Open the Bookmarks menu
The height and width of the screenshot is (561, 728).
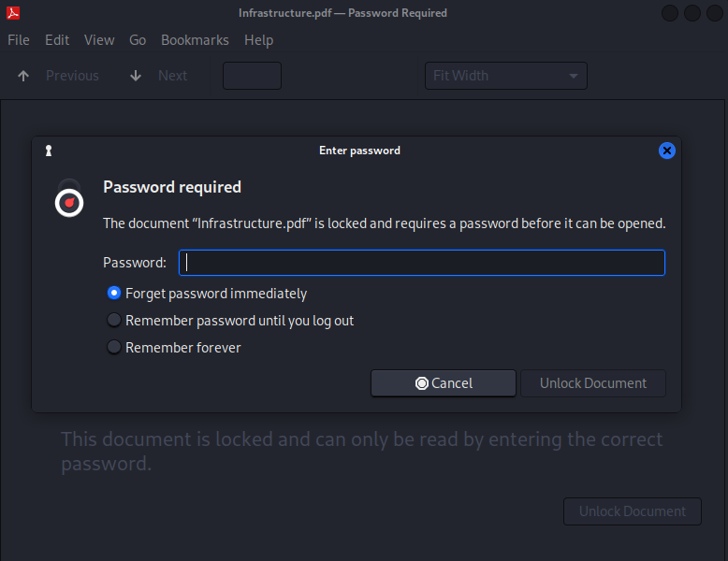(x=195, y=40)
